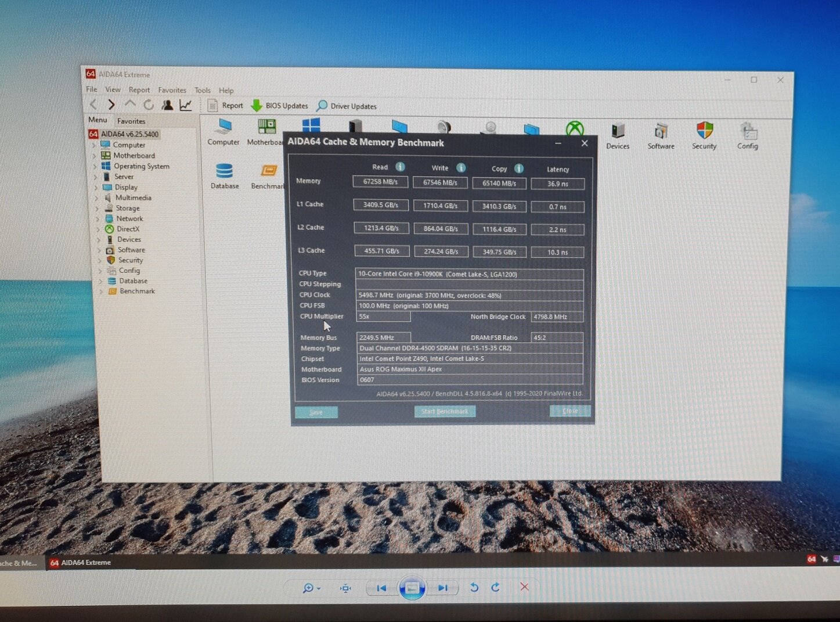The height and width of the screenshot is (622, 840).
Task: Click the photo viewer rotate clockwise icon
Action: coord(495,587)
